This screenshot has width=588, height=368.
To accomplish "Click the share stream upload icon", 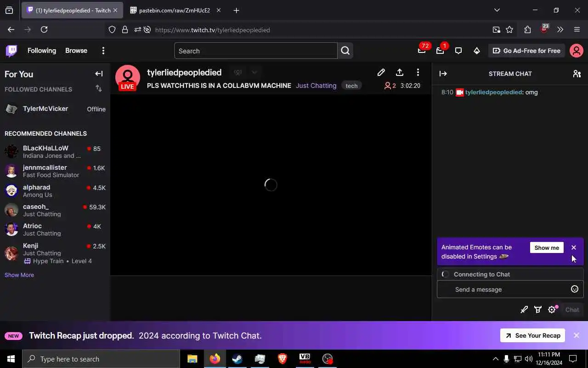I will pos(400,72).
